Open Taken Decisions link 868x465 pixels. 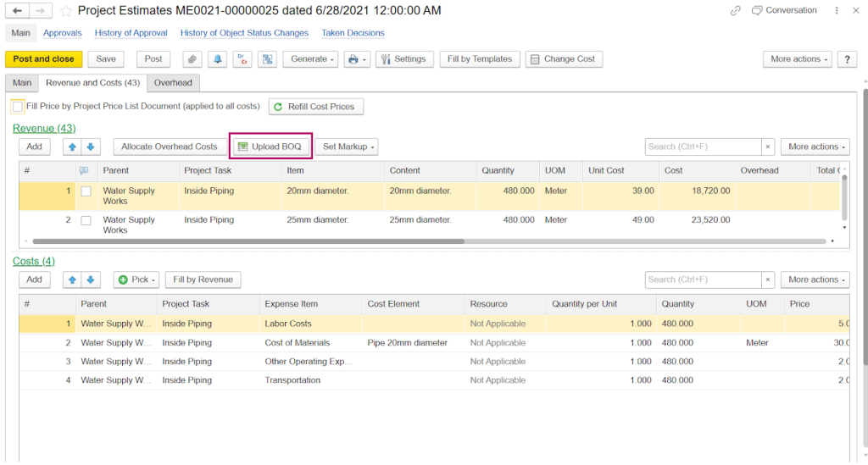[353, 33]
